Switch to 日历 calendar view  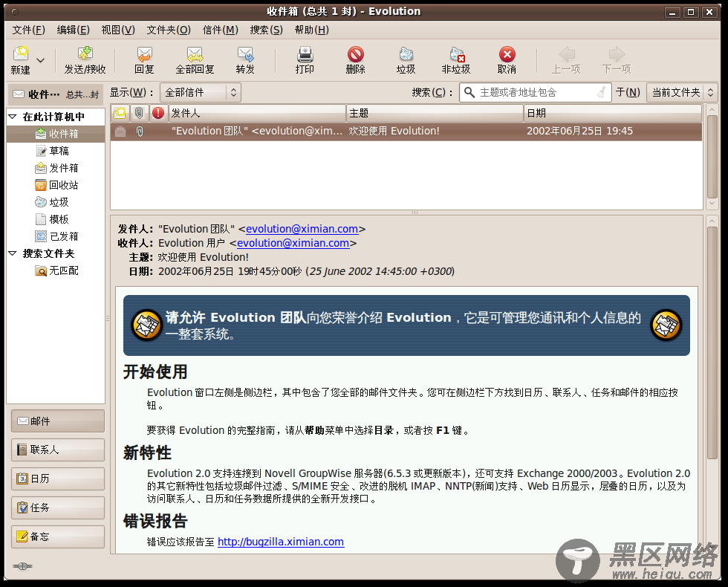[58, 479]
